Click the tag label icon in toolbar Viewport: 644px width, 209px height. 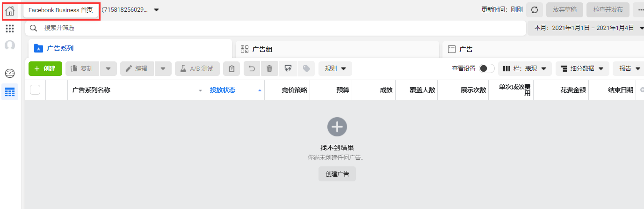306,69
